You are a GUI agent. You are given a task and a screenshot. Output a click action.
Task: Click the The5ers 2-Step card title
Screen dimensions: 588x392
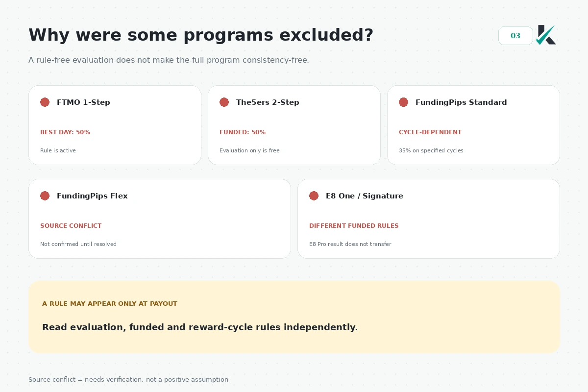point(268,102)
